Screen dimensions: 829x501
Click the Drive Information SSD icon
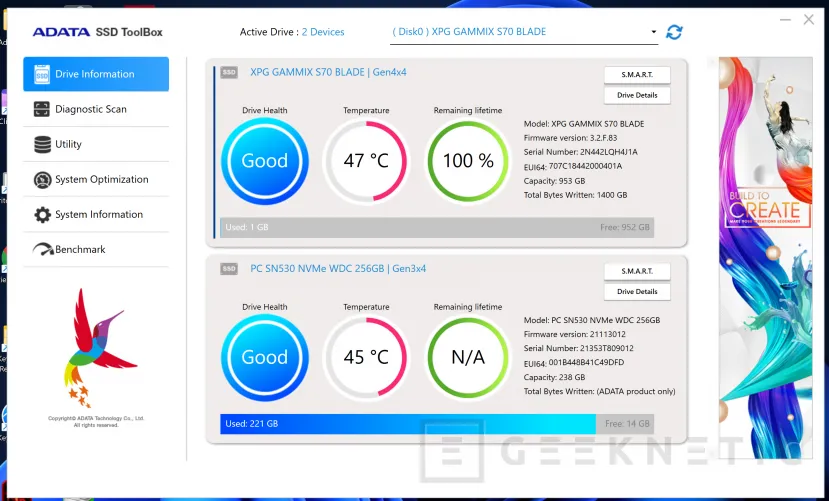[42, 74]
